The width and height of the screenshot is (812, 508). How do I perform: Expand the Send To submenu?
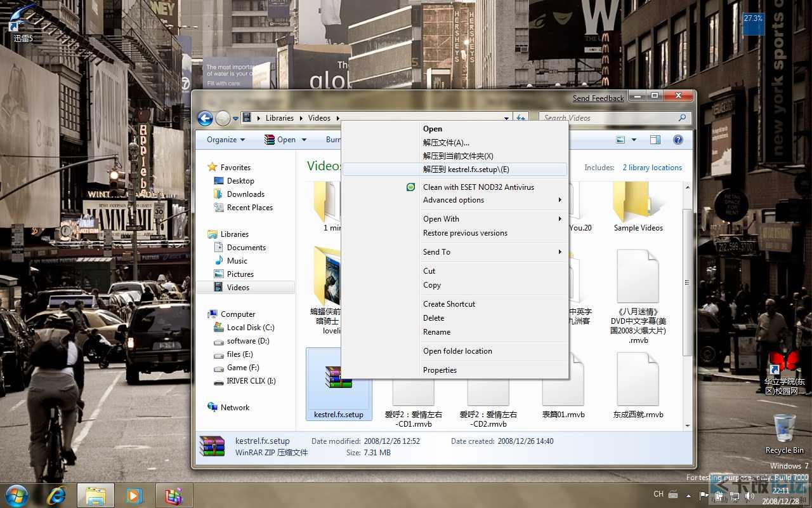click(x=454, y=252)
